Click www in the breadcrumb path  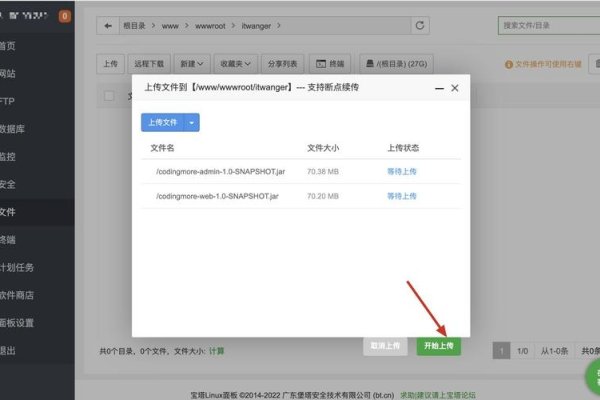170,26
